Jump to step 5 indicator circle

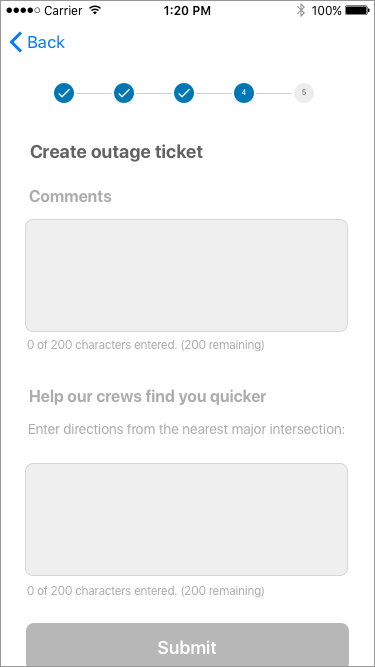coord(304,93)
